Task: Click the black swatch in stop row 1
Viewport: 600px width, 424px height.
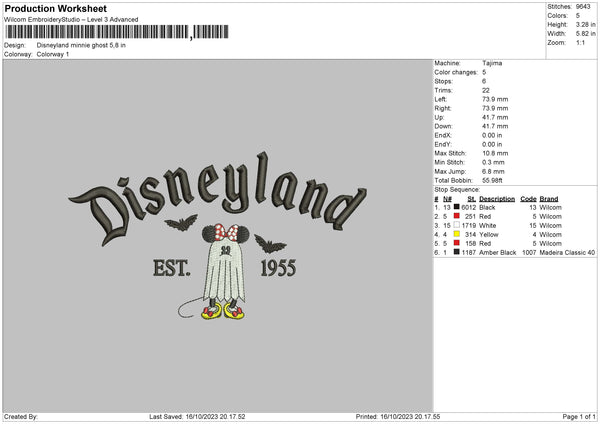Action: (x=457, y=207)
